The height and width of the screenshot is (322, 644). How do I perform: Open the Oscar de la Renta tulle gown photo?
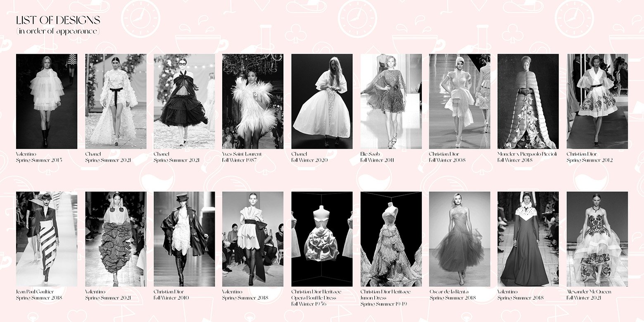459,239
